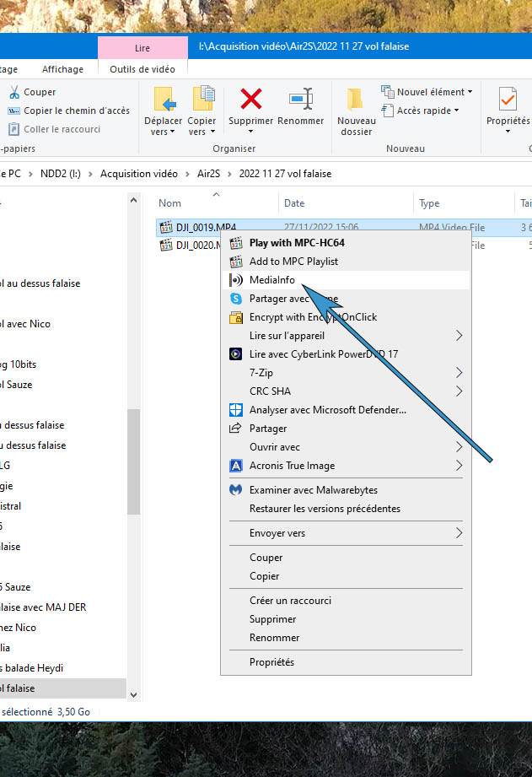Click the Microsoft Defender shield icon
The height and width of the screenshot is (777, 532).
coord(236,410)
